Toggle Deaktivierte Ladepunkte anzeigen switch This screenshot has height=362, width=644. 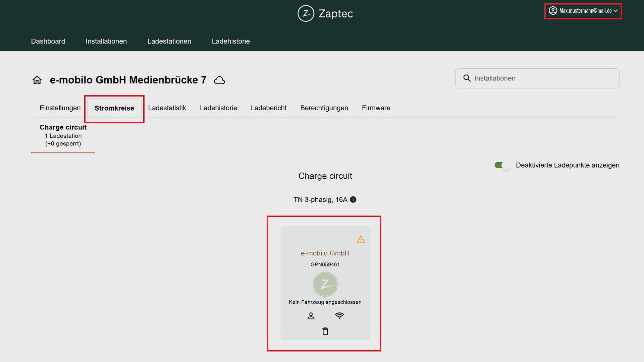click(502, 165)
